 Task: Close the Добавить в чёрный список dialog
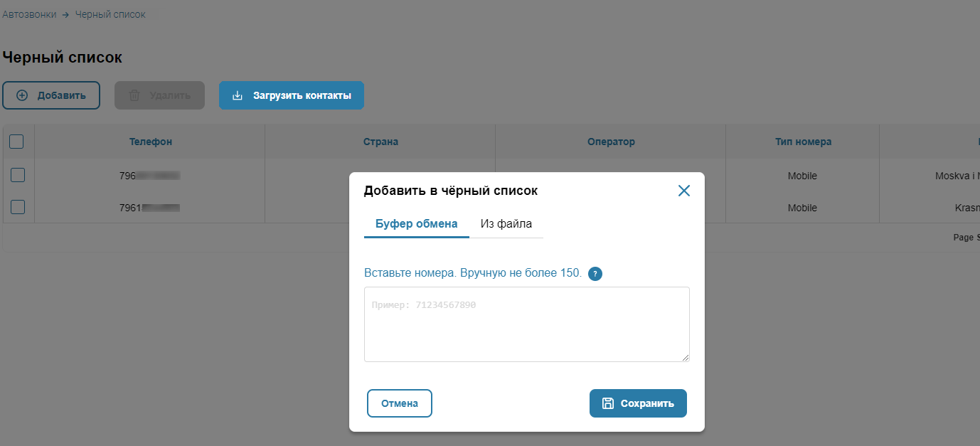684,191
